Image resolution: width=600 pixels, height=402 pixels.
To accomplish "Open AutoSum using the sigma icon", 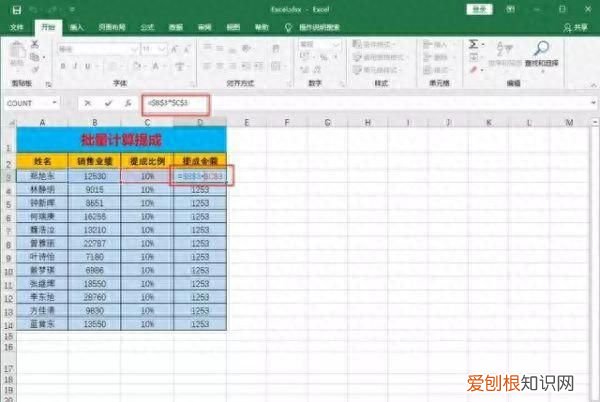I will (x=473, y=44).
